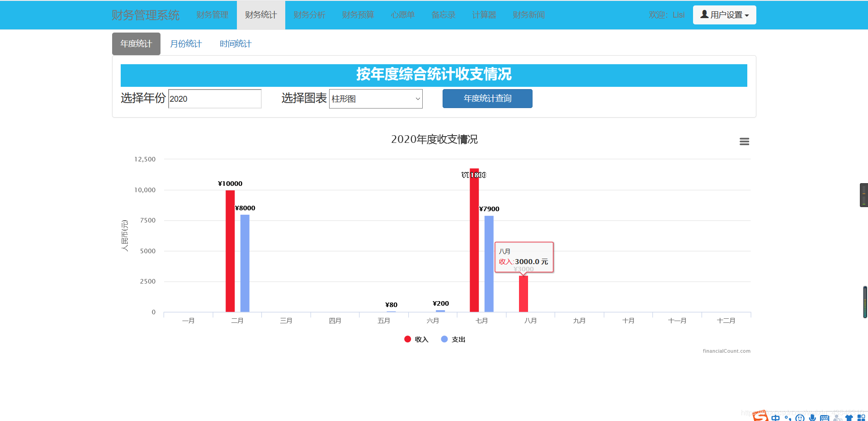Open Sogou emoji panel icon

[x=800, y=418]
